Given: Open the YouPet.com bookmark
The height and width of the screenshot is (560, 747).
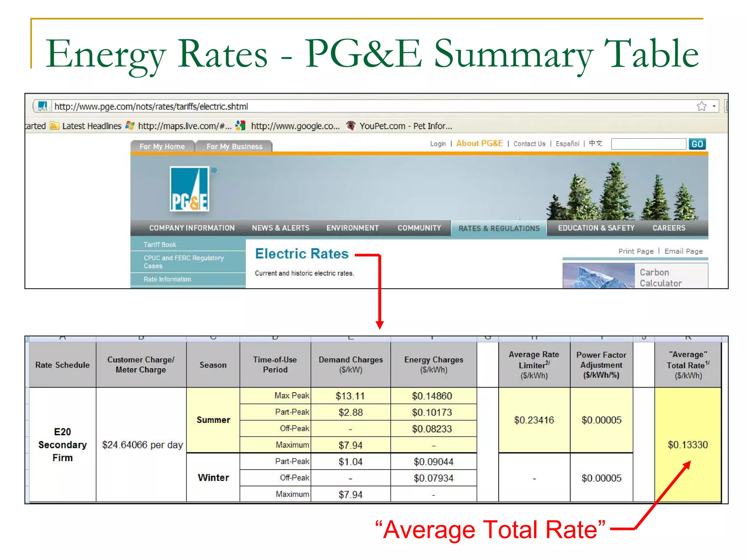Looking at the screenshot, I should (399, 126).
